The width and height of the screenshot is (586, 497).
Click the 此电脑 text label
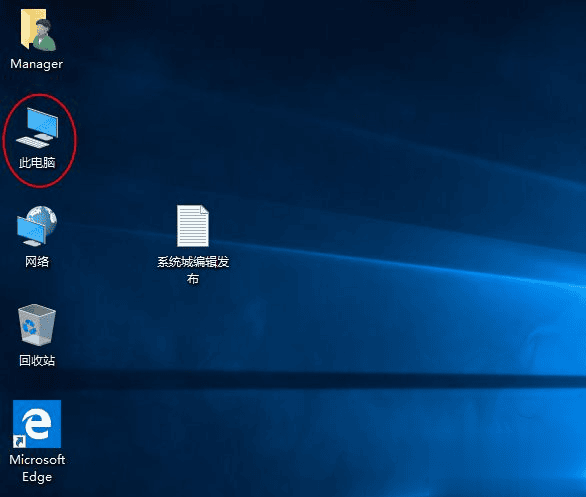[37, 163]
